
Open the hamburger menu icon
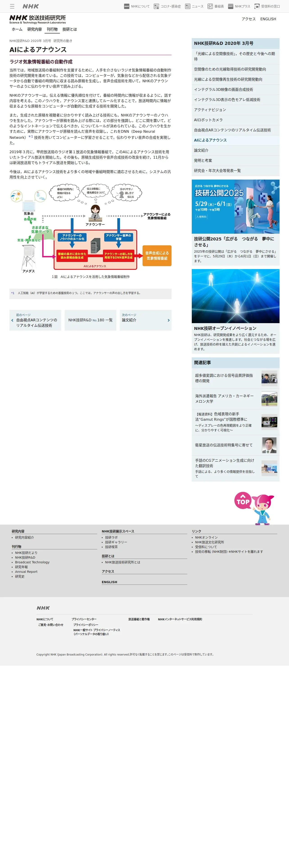tap(12, 6)
